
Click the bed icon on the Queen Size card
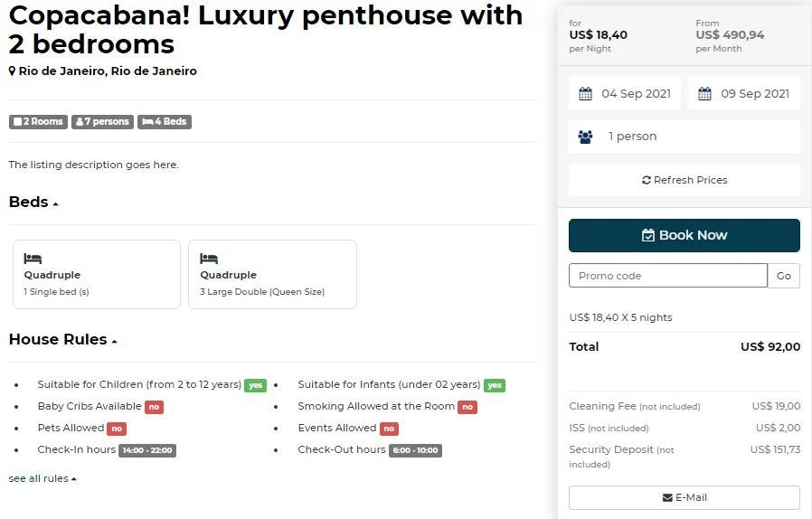tap(209, 259)
